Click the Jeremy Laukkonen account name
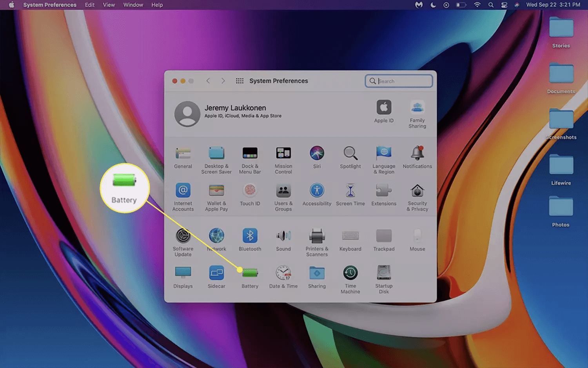Image resolution: width=588 pixels, height=368 pixels. pos(235,108)
